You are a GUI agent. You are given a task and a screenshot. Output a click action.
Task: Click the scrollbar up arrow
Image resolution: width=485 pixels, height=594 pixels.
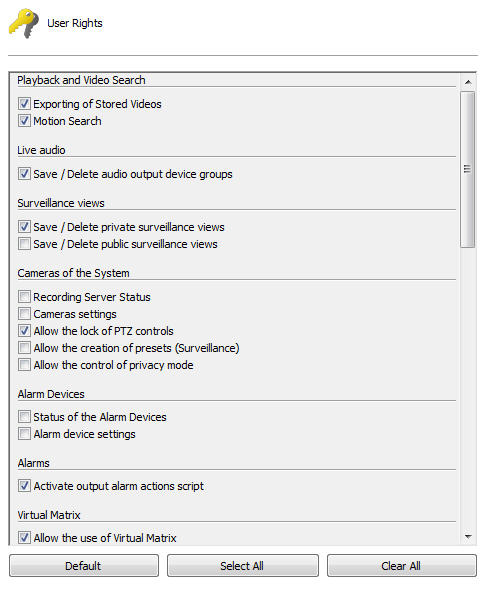[468, 82]
